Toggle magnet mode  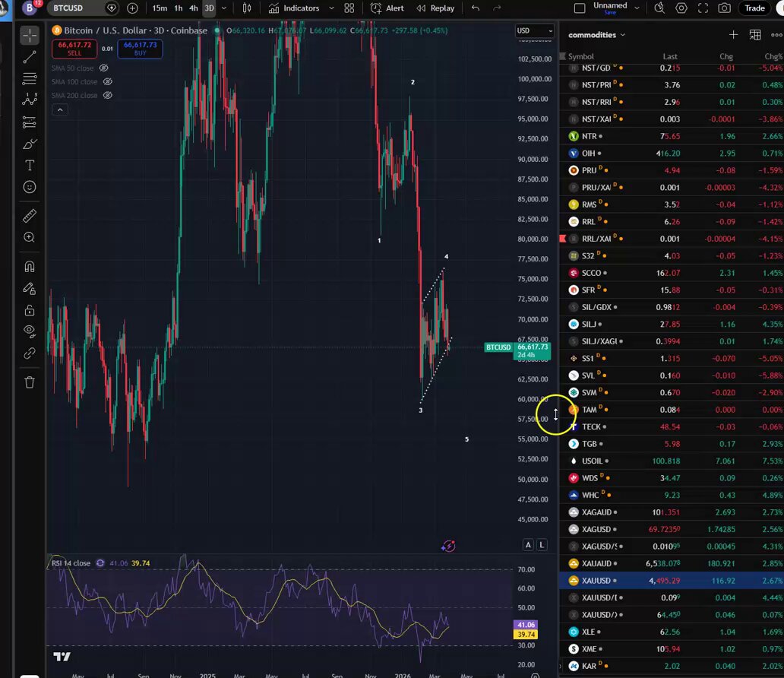pyautogui.click(x=30, y=266)
